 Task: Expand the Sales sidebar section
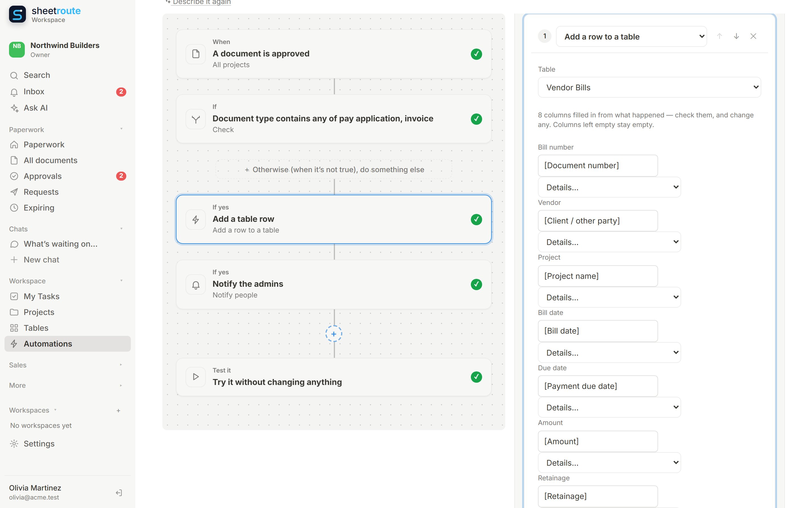point(121,365)
